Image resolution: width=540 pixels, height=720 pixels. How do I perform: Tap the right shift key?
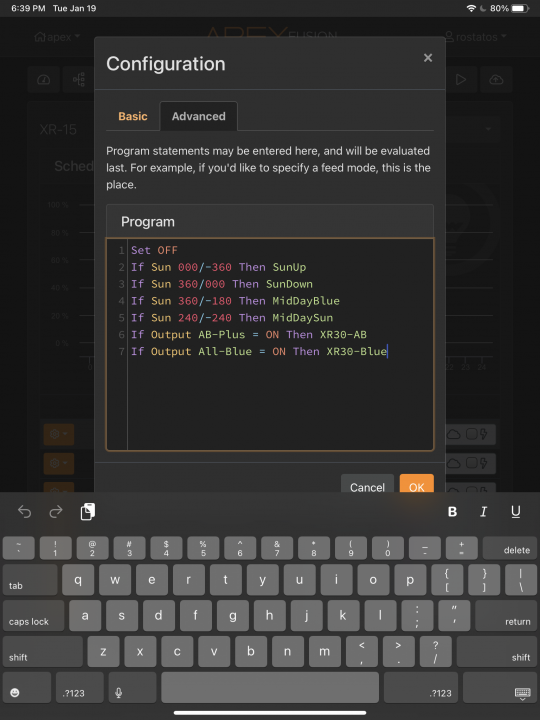coord(497,652)
